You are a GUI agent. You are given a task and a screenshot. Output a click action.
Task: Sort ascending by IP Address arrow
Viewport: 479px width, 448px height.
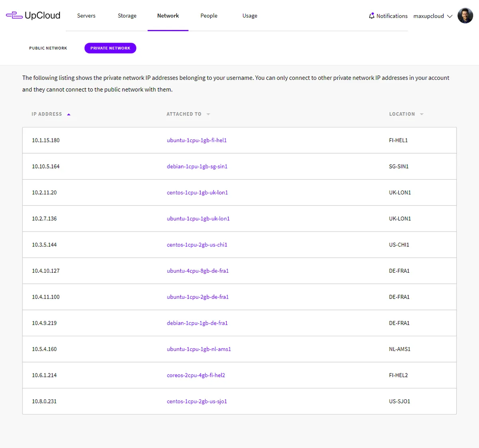pos(69,115)
